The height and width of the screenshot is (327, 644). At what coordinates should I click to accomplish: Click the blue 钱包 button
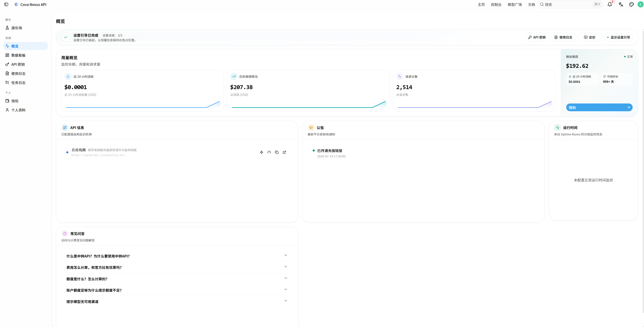599,108
